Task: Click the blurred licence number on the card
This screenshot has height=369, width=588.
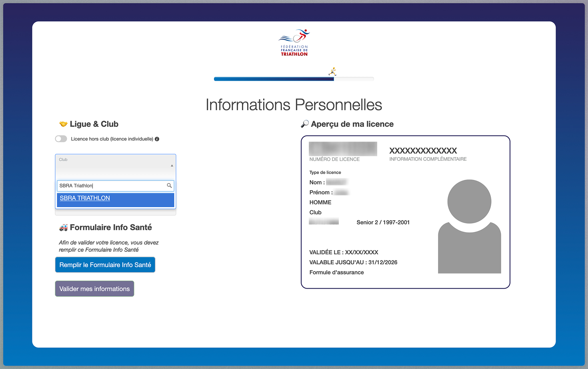Action: pos(343,149)
